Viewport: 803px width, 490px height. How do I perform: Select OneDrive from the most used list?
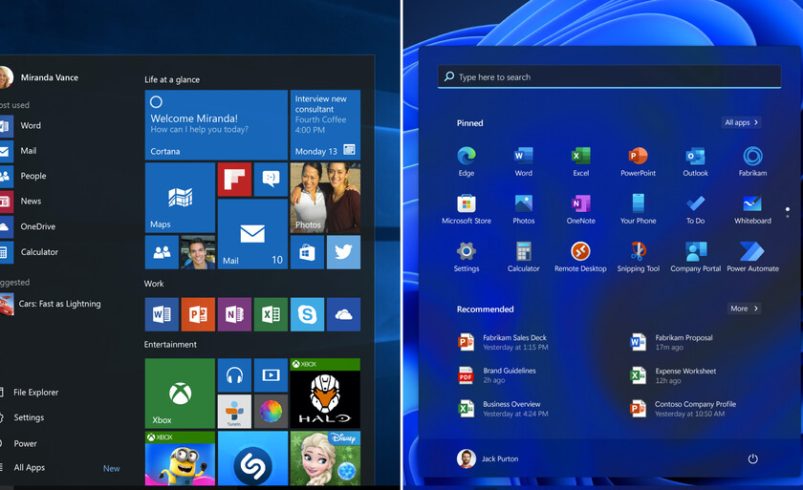click(37, 227)
